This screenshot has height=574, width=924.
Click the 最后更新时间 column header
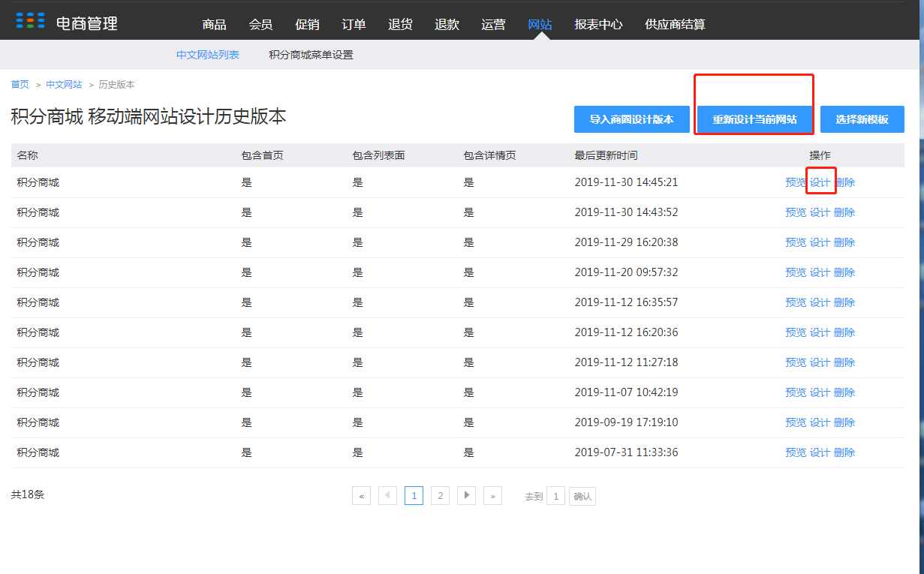pyautogui.click(x=606, y=155)
